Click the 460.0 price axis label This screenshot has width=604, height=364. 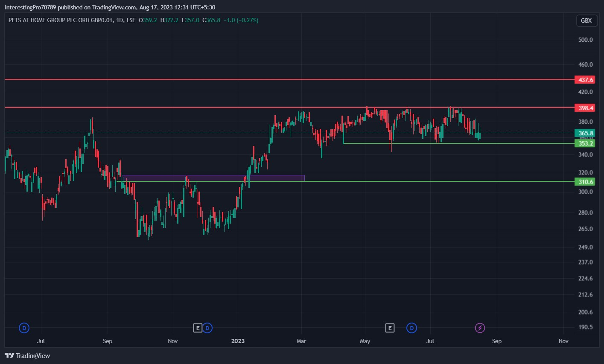click(585, 64)
